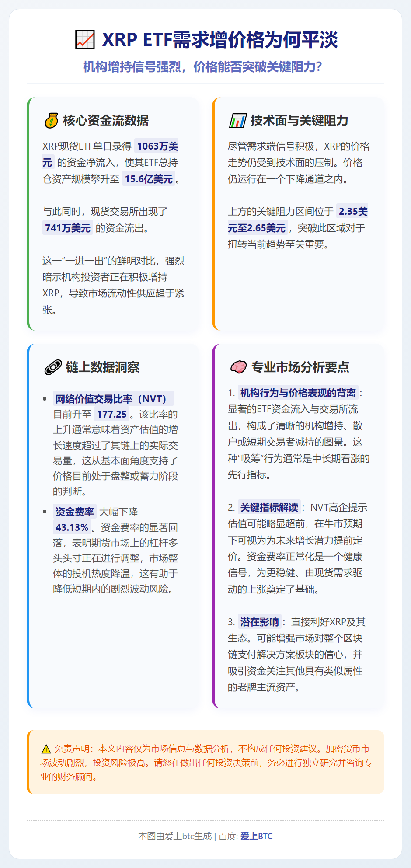Click the highlighted range 2.35美元至2.65美元
The image size is (411, 868).
click(x=297, y=220)
